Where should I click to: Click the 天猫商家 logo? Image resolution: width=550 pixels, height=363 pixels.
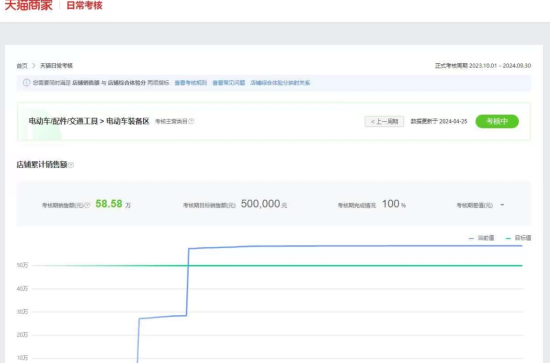[x=28, y=5]
